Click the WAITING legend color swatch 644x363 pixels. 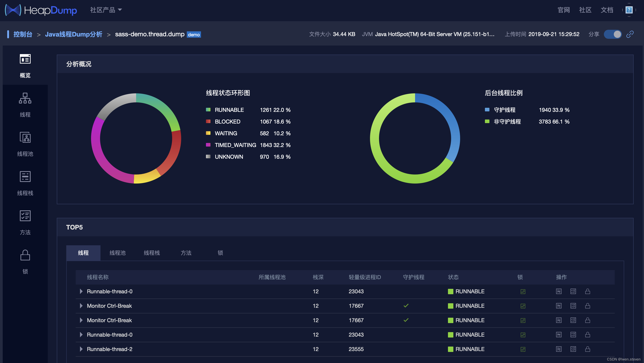(208, 133)
